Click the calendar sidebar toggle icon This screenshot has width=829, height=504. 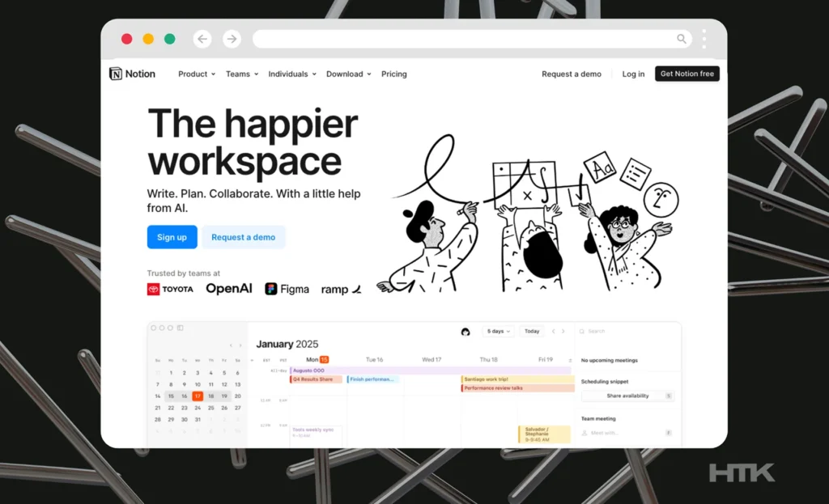pyautogui.click(x=181, y=328)
